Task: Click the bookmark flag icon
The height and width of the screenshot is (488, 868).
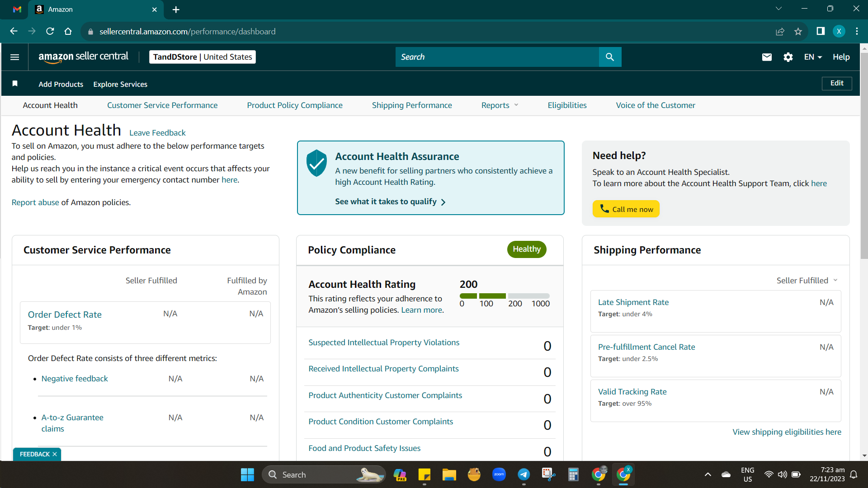Action: (15, 84)
